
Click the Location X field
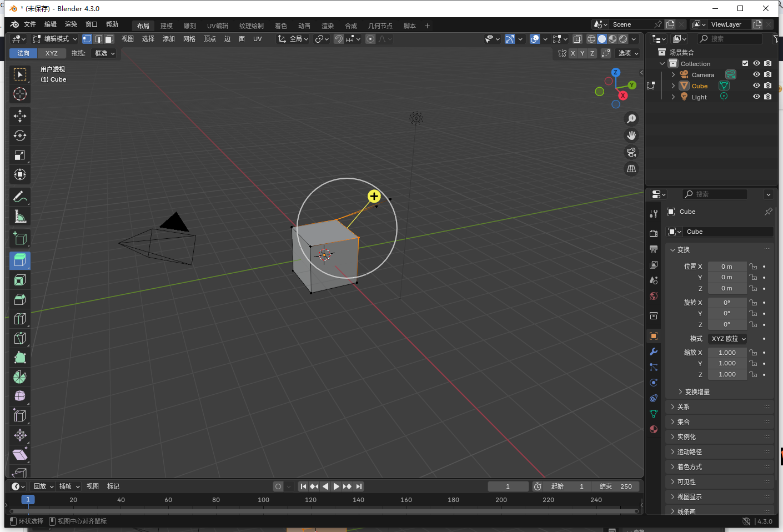pyautogui.click(x=727, y=267)
